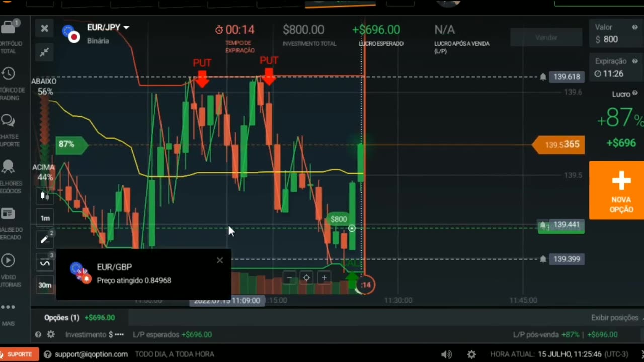Click the support@iqoption.com email link
This screenshot has width=644, height=362.
92,354
